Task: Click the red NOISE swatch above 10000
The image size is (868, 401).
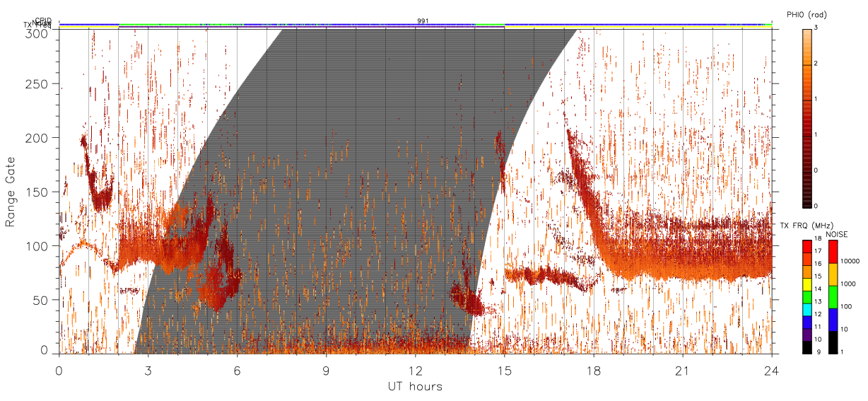Action: (832, 251)
